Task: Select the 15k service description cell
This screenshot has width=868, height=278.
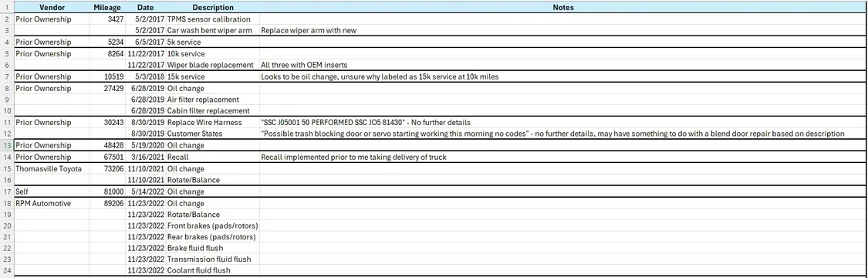Action: tap(213, 76)
